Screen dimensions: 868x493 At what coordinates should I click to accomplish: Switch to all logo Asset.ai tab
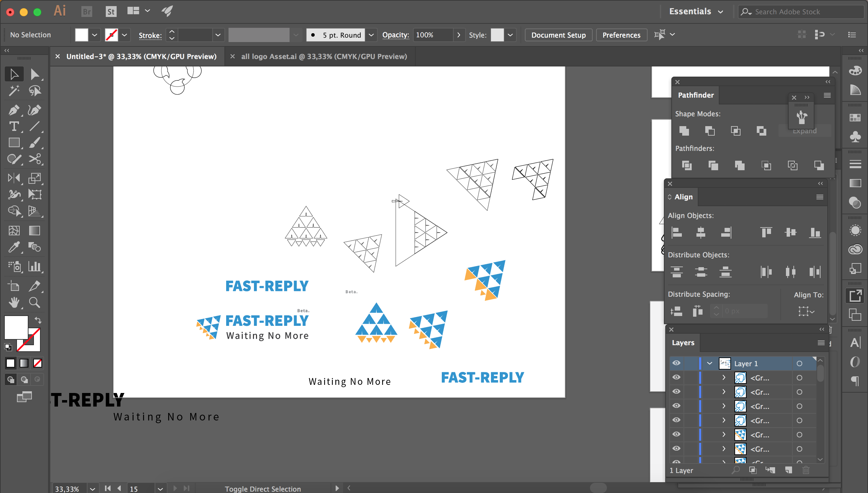[x=323, y=57]
